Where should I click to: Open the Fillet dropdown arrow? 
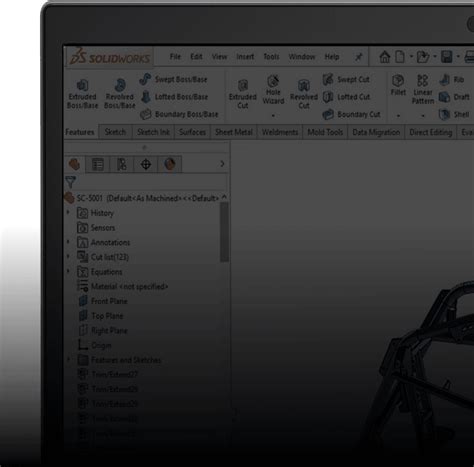(398, 116)
